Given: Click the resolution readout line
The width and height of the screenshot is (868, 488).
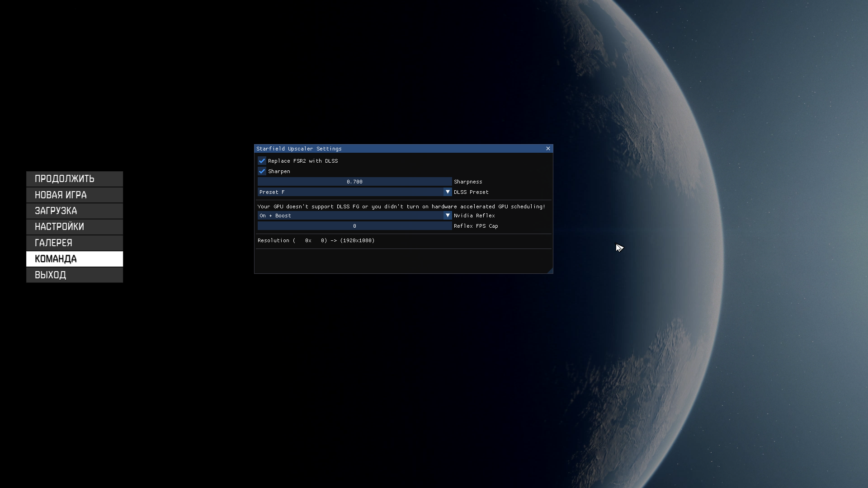Looking at the screenshot, I should pos(316,240).
